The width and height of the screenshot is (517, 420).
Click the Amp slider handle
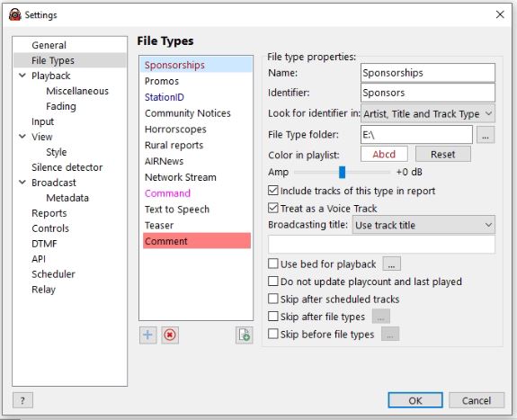(x=343, y=172)
